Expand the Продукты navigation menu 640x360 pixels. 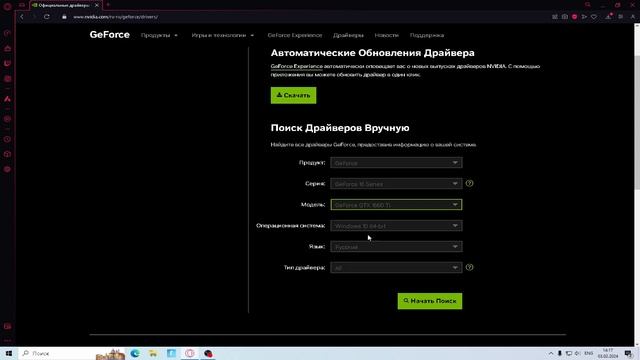click(159, 36)
